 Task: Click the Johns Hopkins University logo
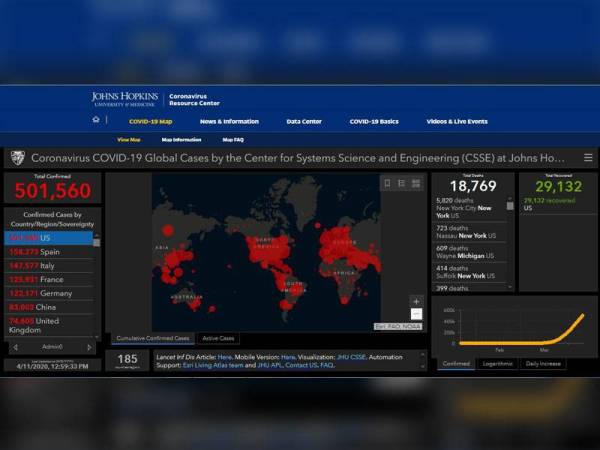[x=124, y=99]
